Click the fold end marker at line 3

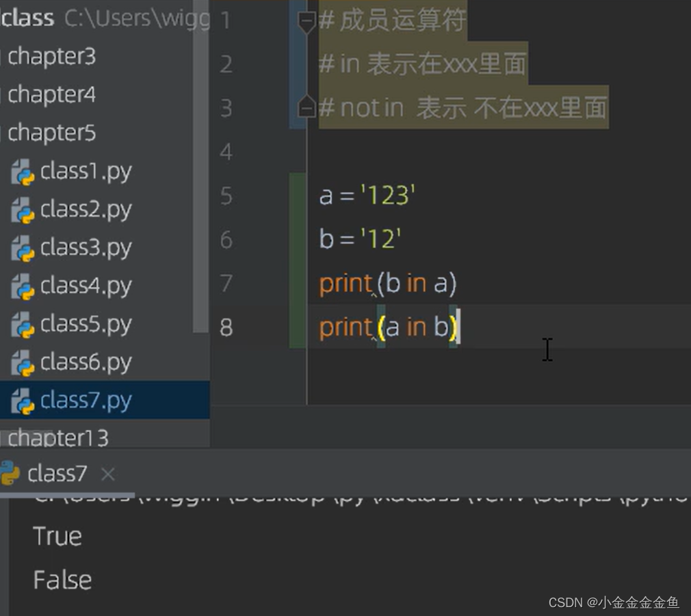coord(307,106)
